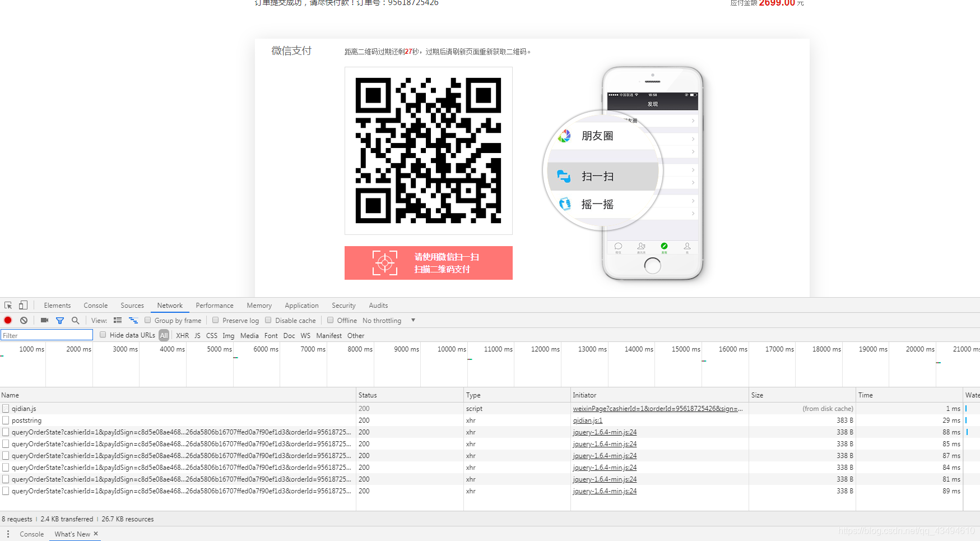Sort requests by Status column header
This screenshot has width=980, height=541.
click(410, 395)
